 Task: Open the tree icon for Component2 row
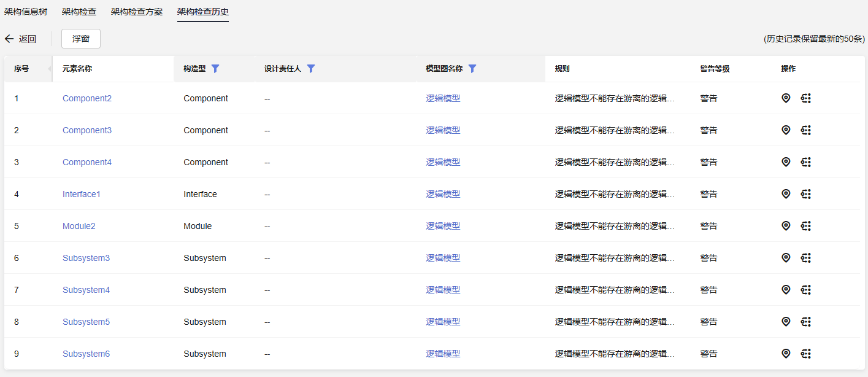[806, 98]
